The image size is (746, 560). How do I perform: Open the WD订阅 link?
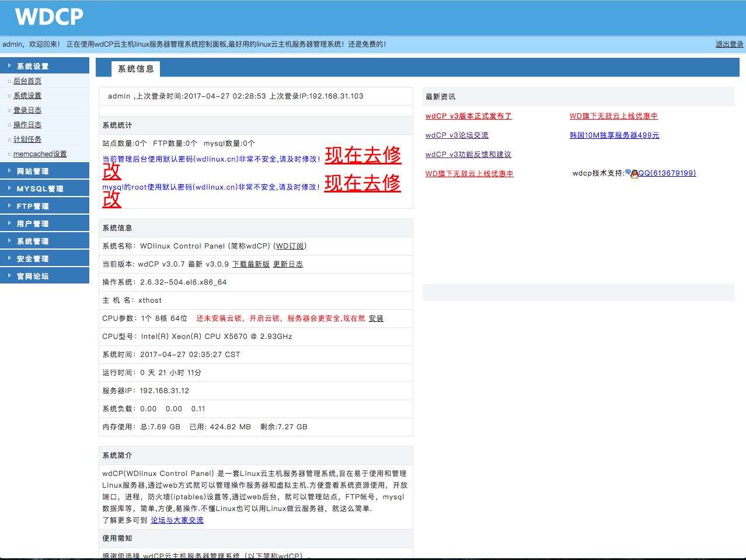(290, 246)
